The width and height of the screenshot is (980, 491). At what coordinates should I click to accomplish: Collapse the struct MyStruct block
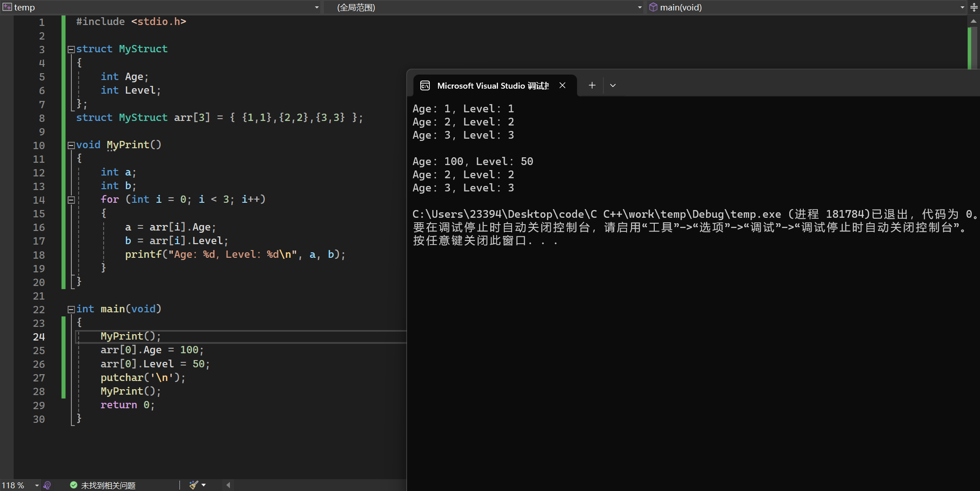pos(71,50)
